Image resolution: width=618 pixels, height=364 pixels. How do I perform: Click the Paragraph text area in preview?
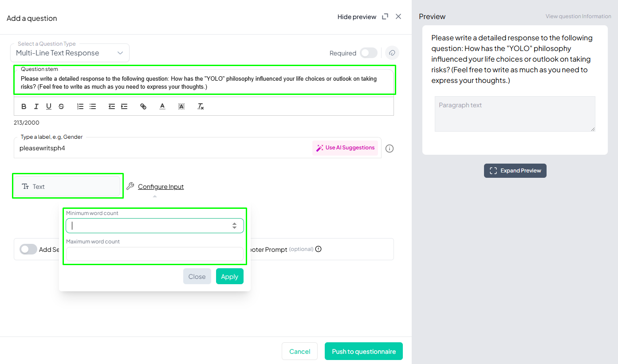click(515, 114)
